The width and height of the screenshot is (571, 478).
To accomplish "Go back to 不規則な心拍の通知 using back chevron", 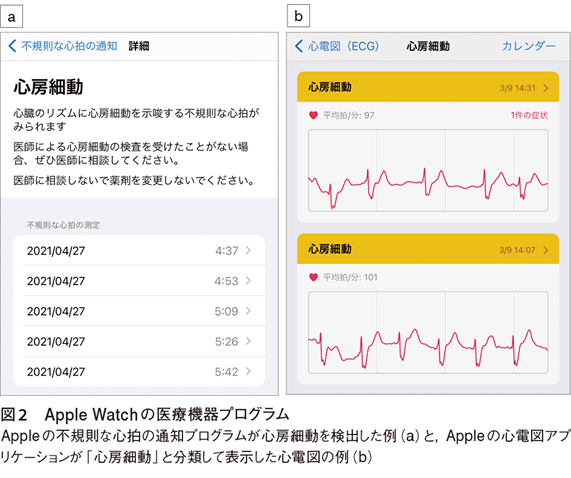I will point(12,46).
